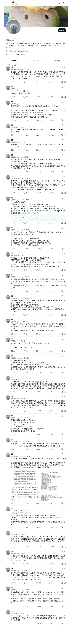Switch to the Replies tab
The width and height of the screenshot is (72, 644).
tap(36, 61)
